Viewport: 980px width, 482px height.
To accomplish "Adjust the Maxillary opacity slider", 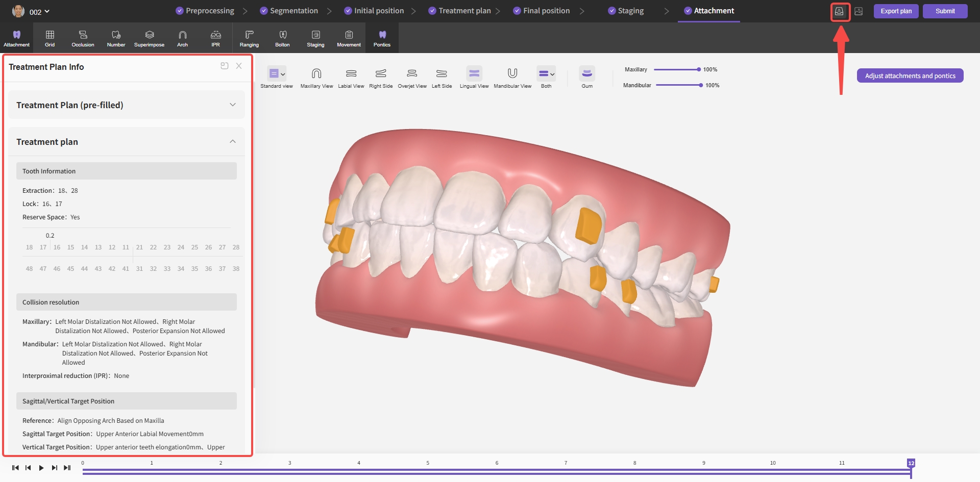I will coord(676,69).
